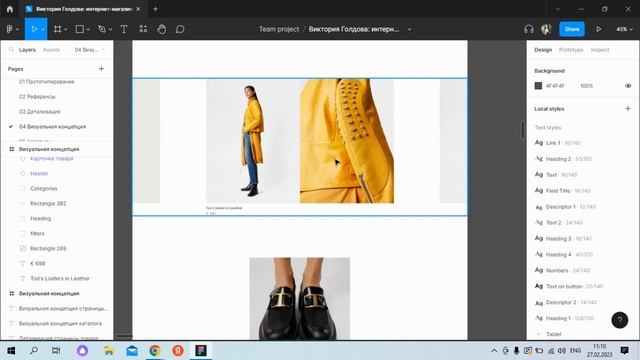Open File Explorer from the taskbar
The width and height of the screenshot is (640, 360).
coord(109,350)
